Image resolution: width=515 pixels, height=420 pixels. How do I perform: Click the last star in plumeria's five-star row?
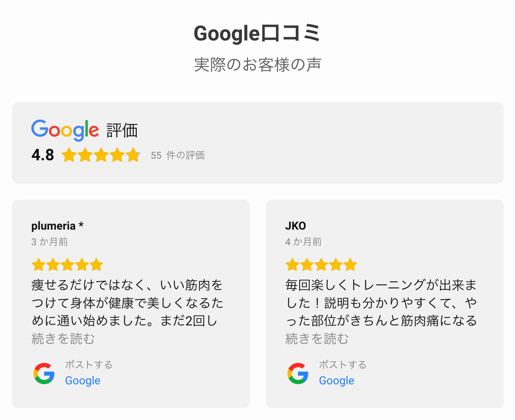pyautogui.click(x=97, y=265)
